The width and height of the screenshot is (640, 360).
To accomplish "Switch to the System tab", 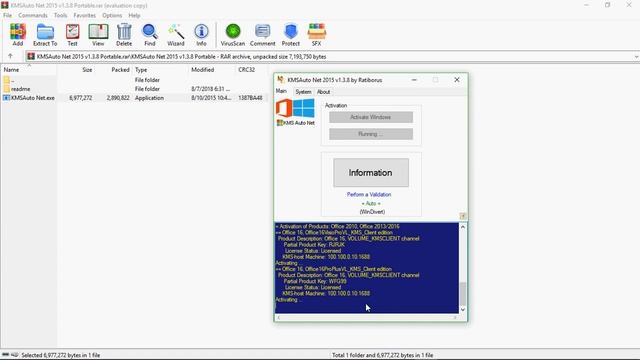I will click(303, 92).
